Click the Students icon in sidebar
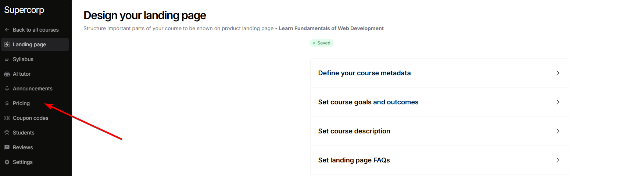This screenshot has height=176, width=644. (7, 133)
